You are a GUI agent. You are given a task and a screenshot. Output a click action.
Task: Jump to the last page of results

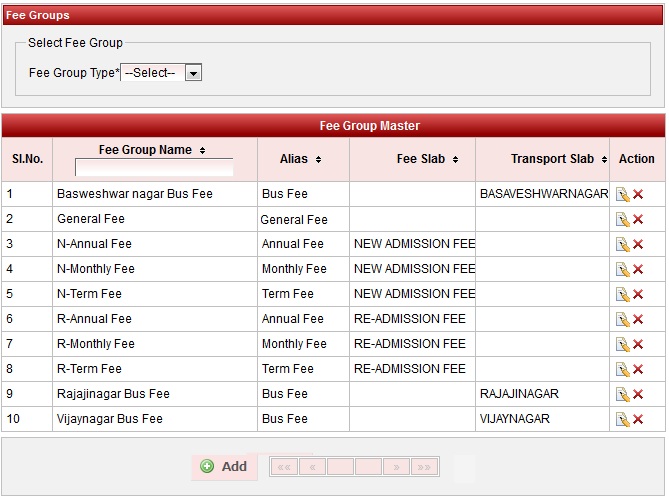pos(425,467)
